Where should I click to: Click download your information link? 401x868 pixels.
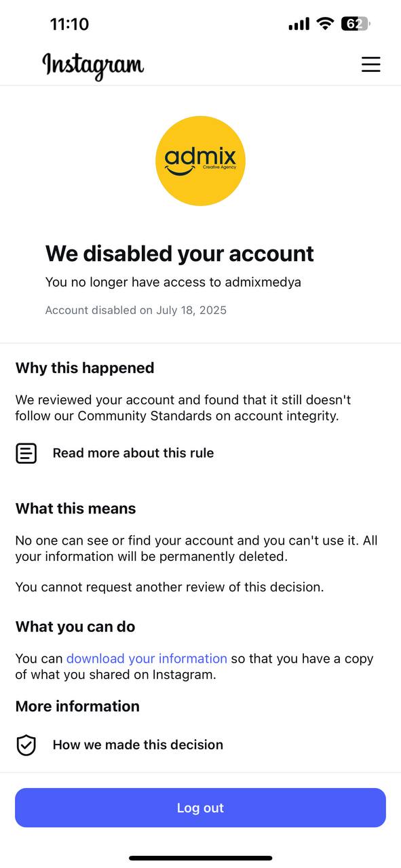[147, 658]
